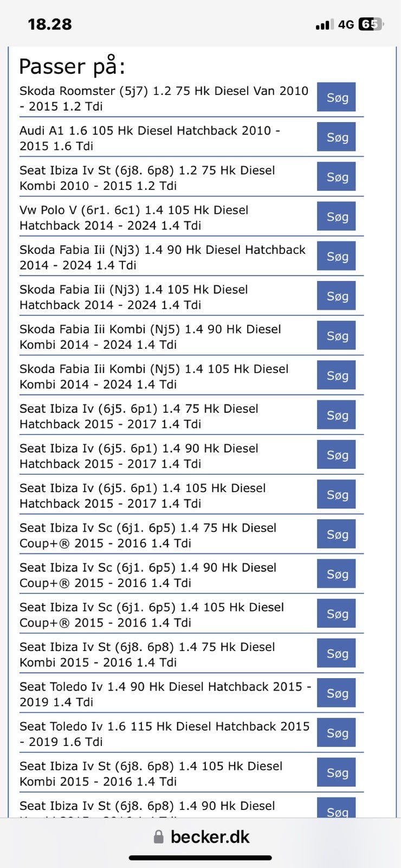Tap Søg for Seat Ibiza Iv hatchback 90 Hk

point(336,455)
